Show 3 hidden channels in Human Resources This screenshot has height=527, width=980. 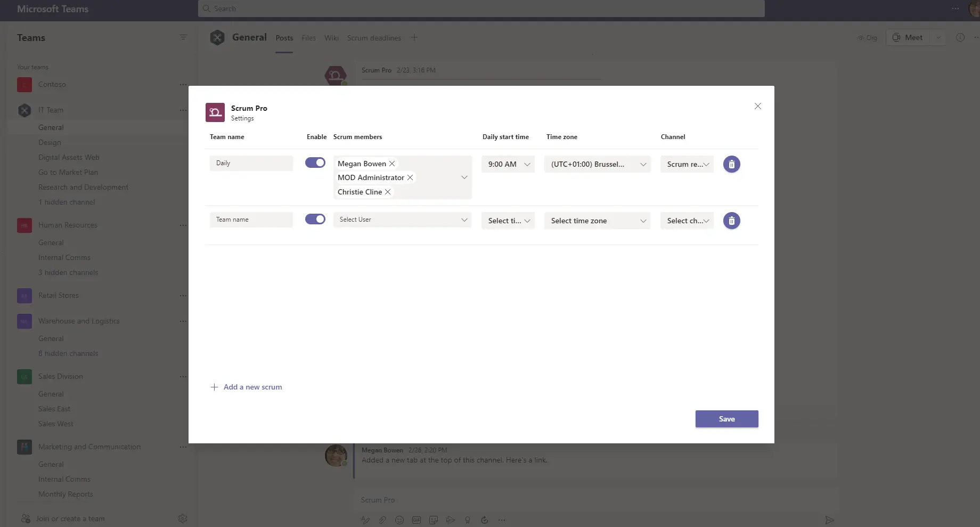[x=68, y=272]
